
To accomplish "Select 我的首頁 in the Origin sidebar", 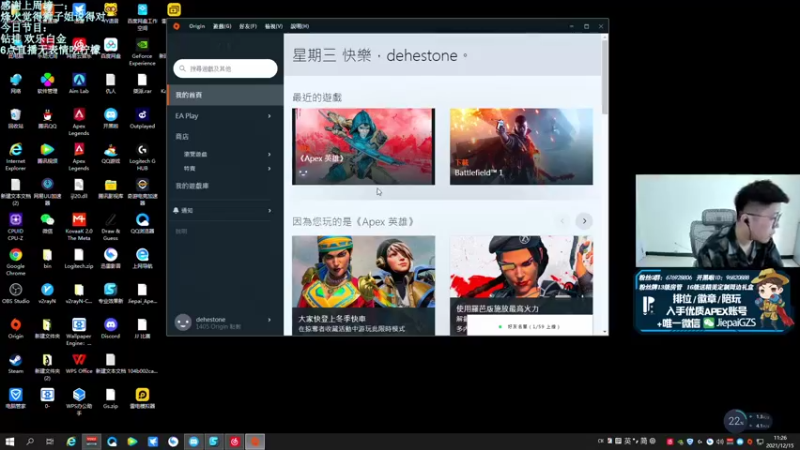I will [225, 95].
